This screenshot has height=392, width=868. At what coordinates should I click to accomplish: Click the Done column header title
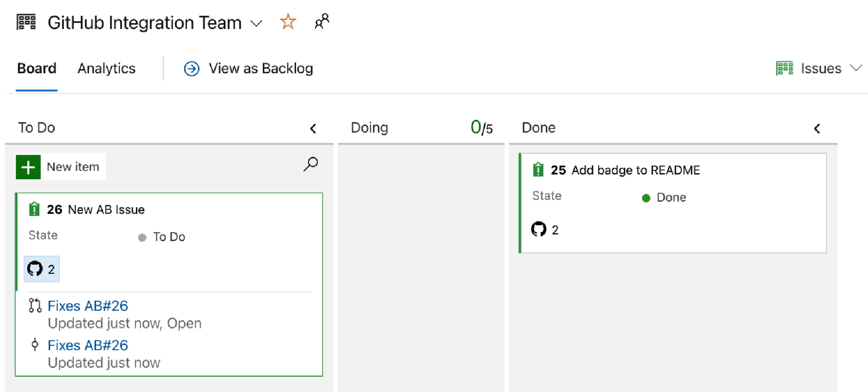point(539,128)
